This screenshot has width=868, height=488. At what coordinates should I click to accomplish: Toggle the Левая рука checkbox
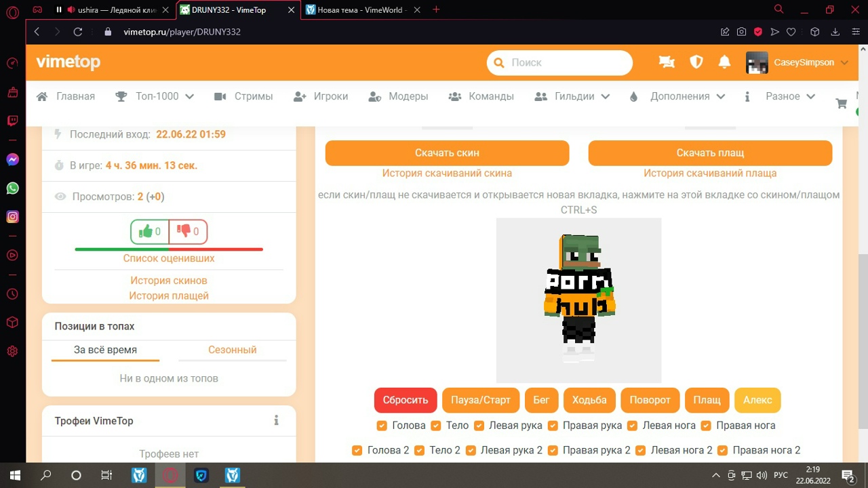479,426
